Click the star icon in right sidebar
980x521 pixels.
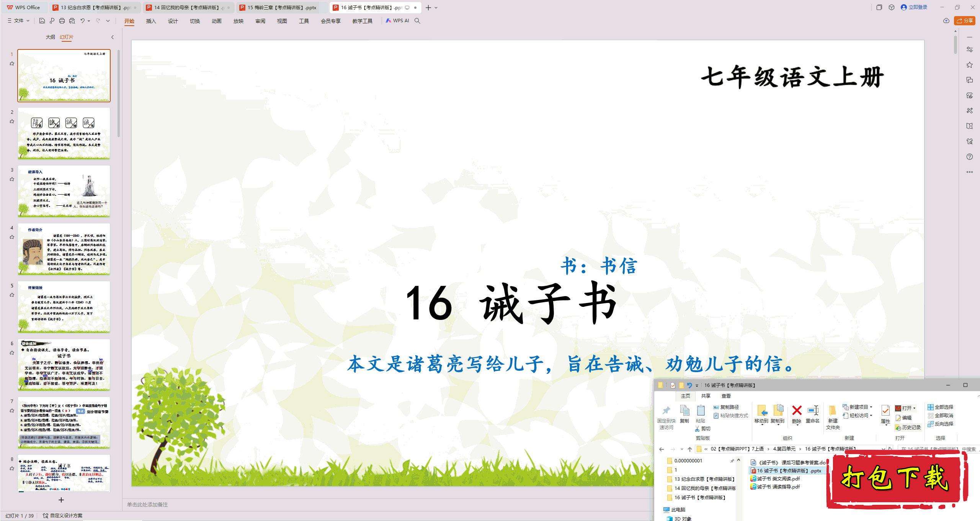tap(969, 65)
